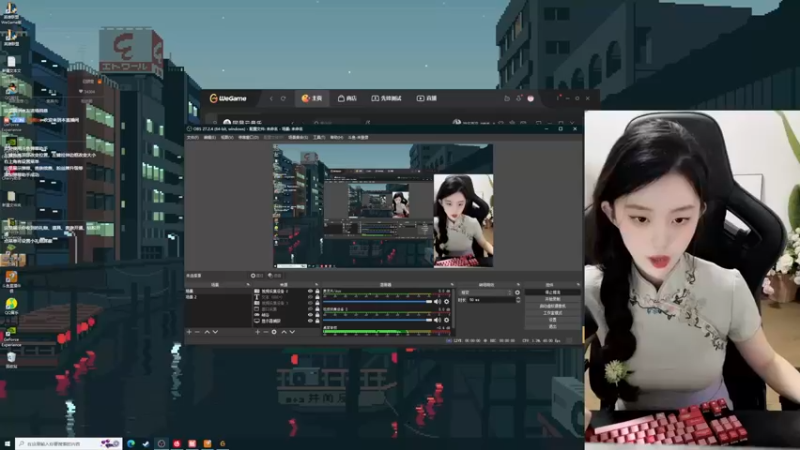Image resolution: width=800 pixels, height=450 pixels.
Task: Remove selected scene with minus icon
Action: pos(197,332)
